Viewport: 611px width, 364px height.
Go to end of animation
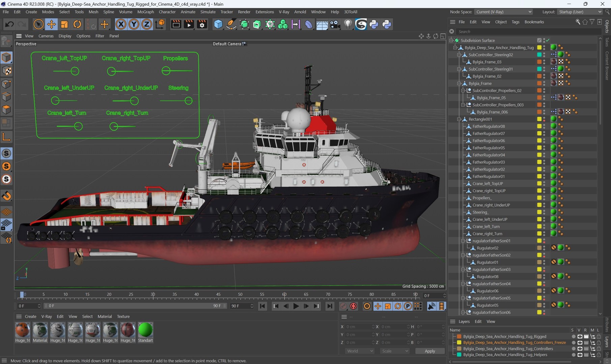pos(329,306)
